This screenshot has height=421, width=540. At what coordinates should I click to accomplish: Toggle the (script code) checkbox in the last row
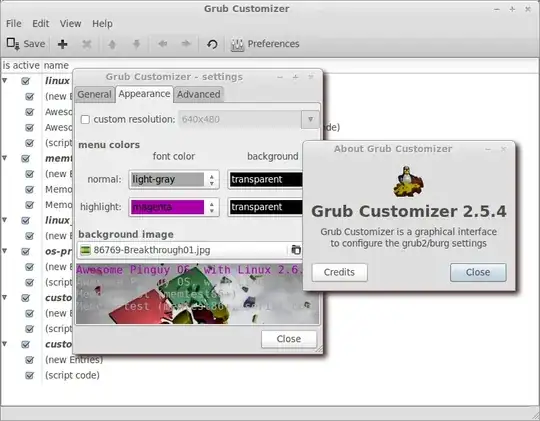pos(30,375)
